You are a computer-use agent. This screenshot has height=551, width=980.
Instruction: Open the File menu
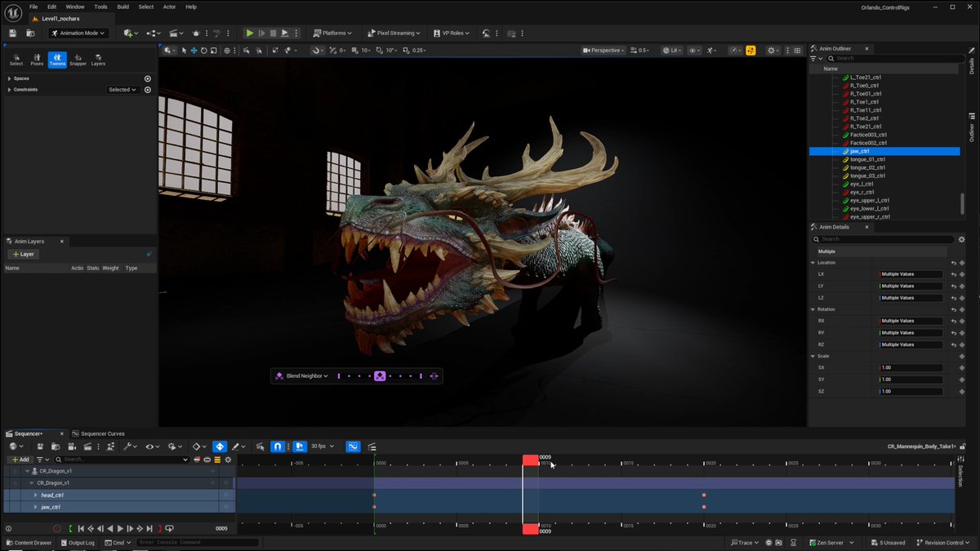pyautogui.click(x=33, y=7)
